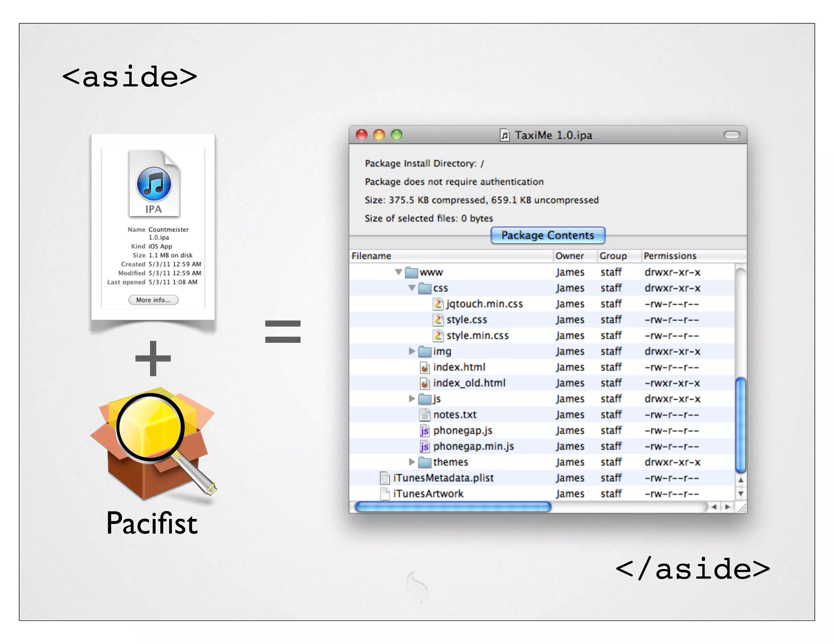
Task: Click the vertical scroll down arrow
Action: 741,493
